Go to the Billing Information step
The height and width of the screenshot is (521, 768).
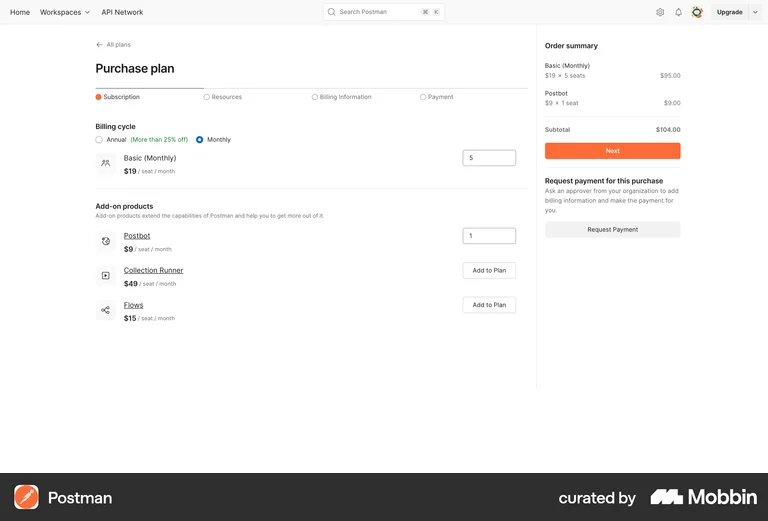pyautogui.click(x=342, y=97)
